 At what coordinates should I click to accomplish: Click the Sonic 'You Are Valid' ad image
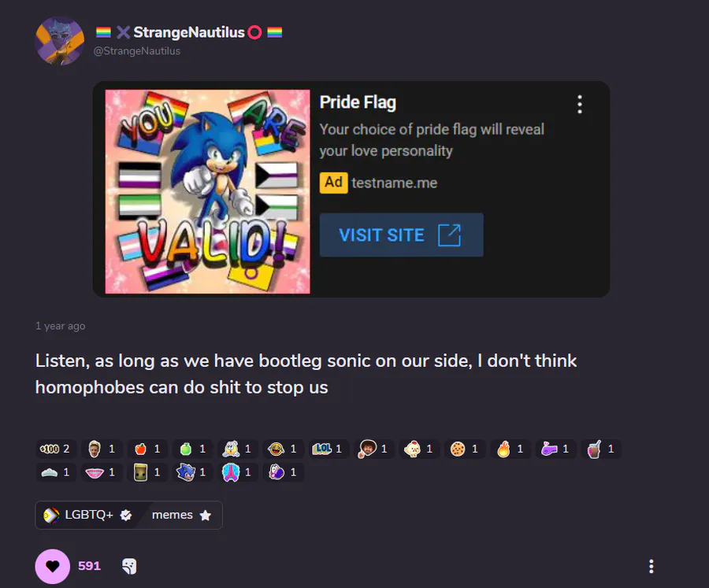207,191
